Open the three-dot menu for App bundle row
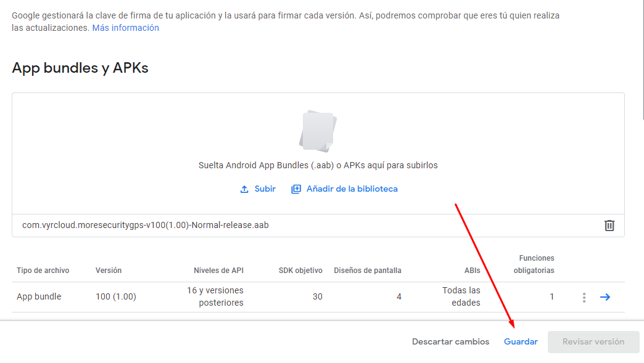Image resolution: width=644 pixels, height=363 pixels. pos(584,297)
